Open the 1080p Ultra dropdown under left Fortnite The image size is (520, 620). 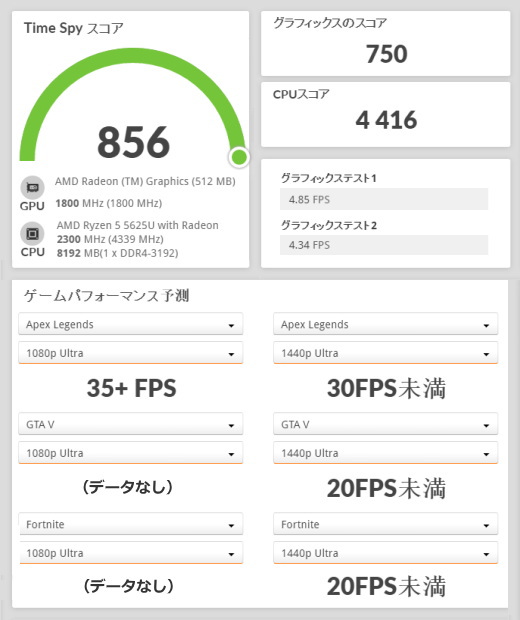pyautogui.click(x=130, y=553)
